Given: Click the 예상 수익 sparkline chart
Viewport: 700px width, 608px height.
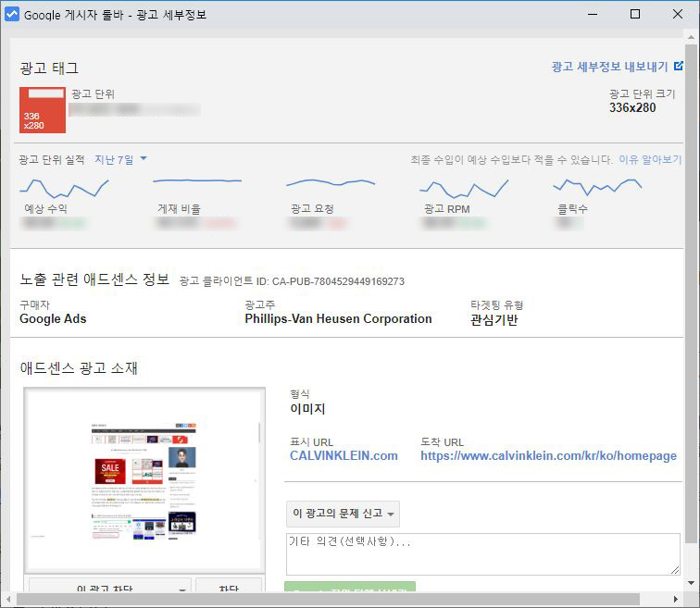Looking at the screenshot, I should coord(64,188).
